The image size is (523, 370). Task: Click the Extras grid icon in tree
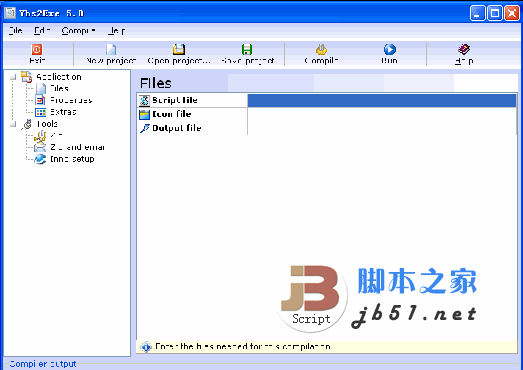pos(40,112)
